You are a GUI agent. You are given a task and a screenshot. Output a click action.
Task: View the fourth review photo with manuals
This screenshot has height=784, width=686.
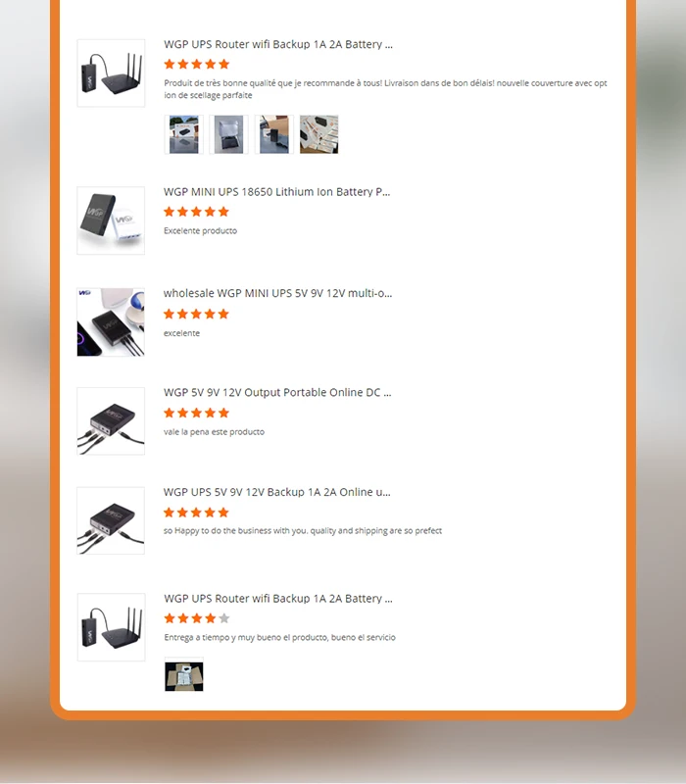(x=319, y=134)
